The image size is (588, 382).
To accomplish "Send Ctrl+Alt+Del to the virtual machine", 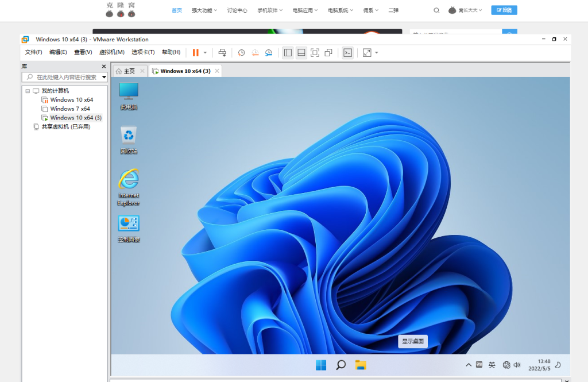I will (222, 52).
